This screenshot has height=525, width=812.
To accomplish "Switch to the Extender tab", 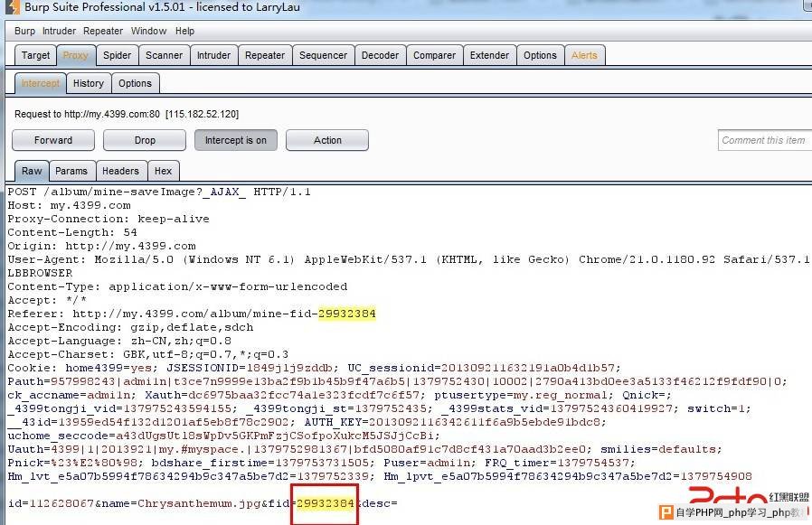I will pyautogui.click(x=489, y=55).
